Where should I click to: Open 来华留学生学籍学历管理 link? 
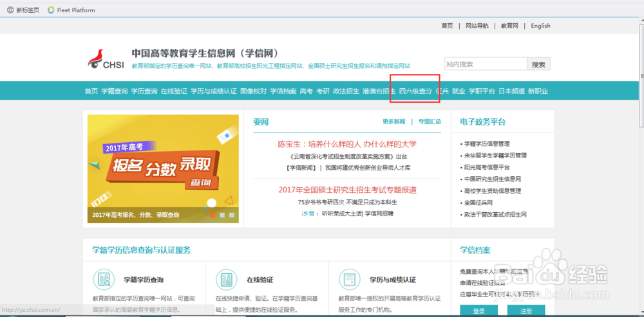[x=495, y=156]
